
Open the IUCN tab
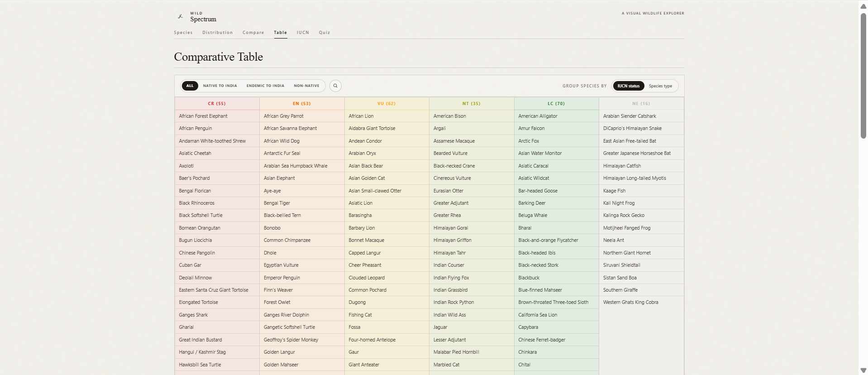(x=303, y=33)
